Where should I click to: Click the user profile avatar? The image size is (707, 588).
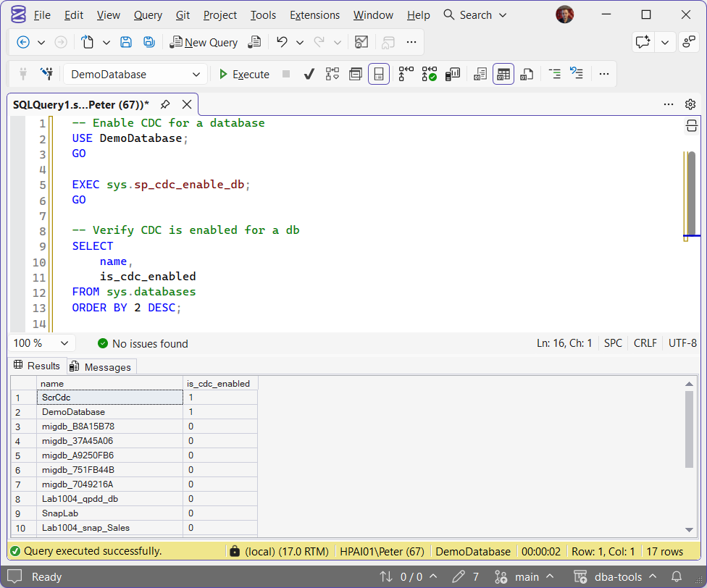[564, 15]
